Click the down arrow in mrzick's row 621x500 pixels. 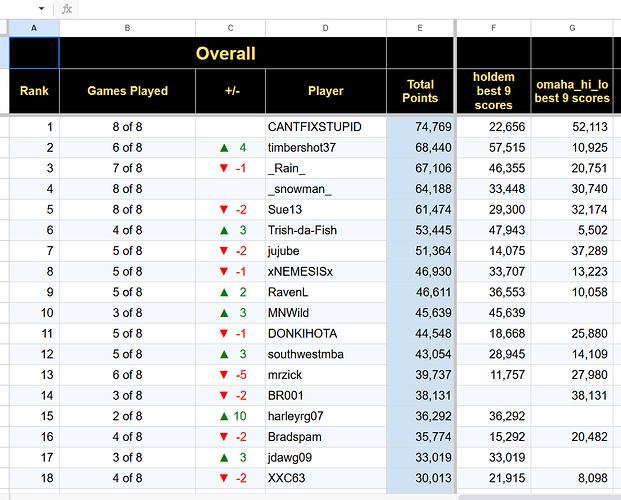point(224,375)
